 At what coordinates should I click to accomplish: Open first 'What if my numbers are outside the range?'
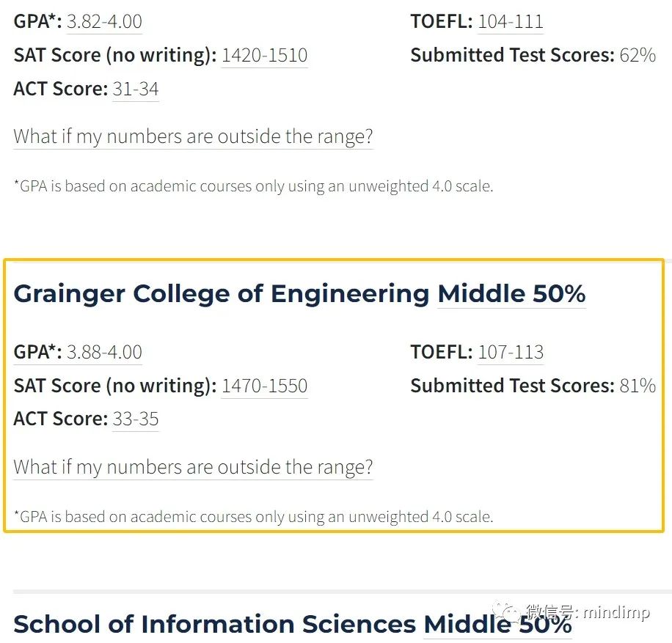click(193, 136)
